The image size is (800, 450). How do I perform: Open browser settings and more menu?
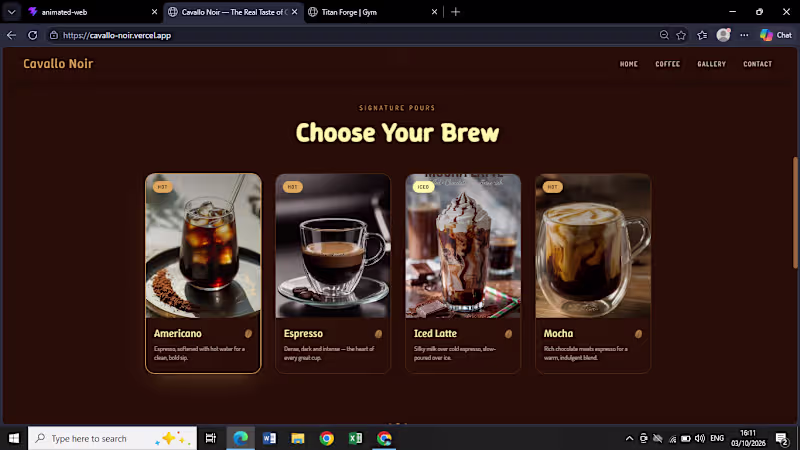click(x=744, y=35)
